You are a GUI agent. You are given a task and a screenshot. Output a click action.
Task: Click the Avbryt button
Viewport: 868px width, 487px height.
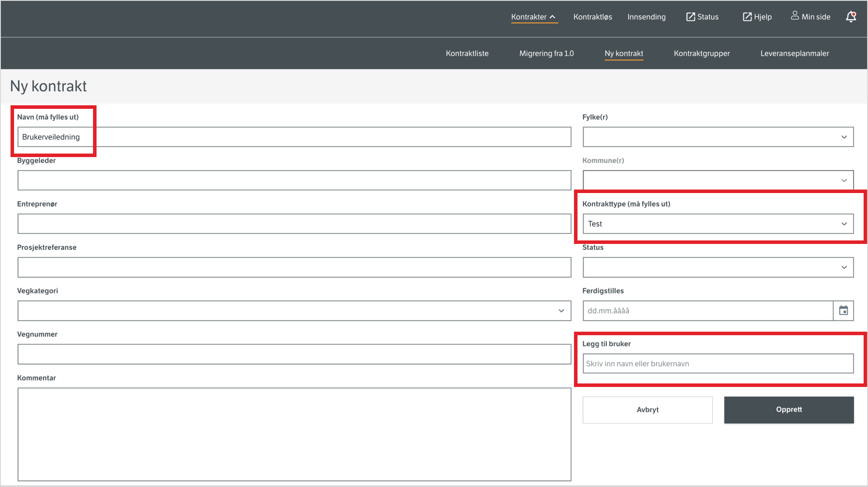point(647,410)
